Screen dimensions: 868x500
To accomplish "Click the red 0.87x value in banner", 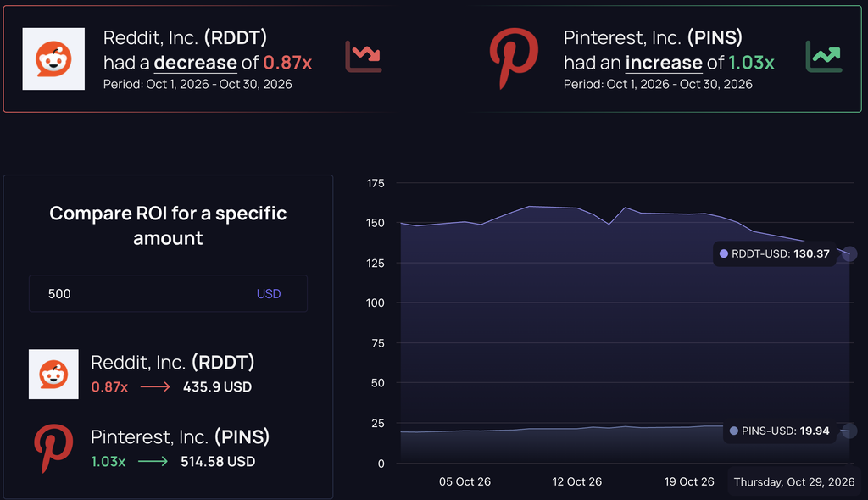I will pyautogui.click(x=287, y=63).
